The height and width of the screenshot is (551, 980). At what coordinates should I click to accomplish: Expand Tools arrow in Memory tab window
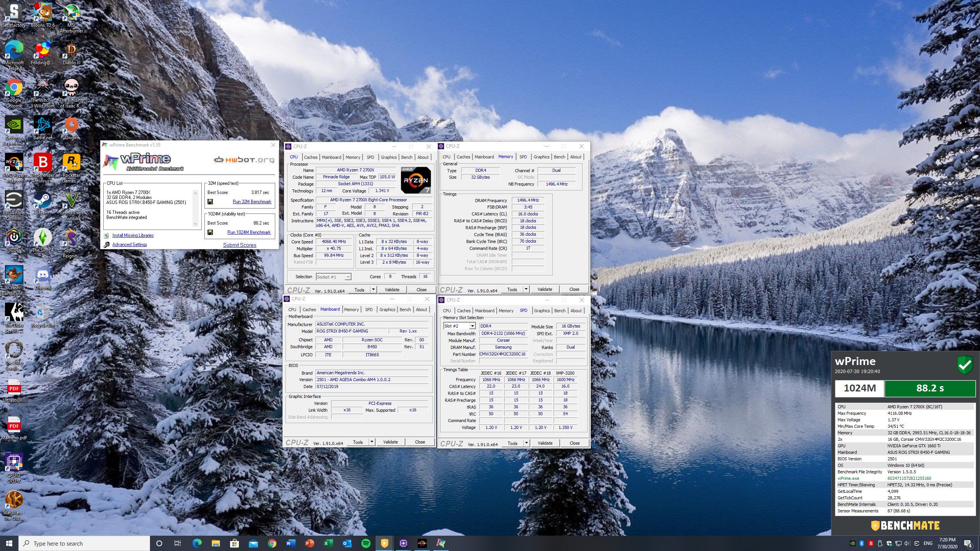click(x=526, y=289)
